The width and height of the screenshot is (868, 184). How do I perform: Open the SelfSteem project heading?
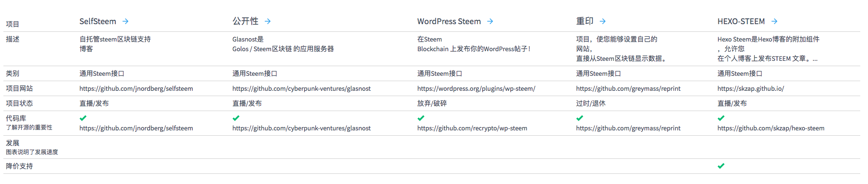pyautogui.click(x=98, y=21)
